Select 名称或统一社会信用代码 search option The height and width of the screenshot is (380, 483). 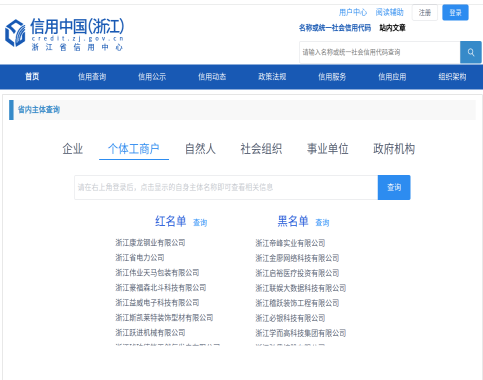click(335, 28)
